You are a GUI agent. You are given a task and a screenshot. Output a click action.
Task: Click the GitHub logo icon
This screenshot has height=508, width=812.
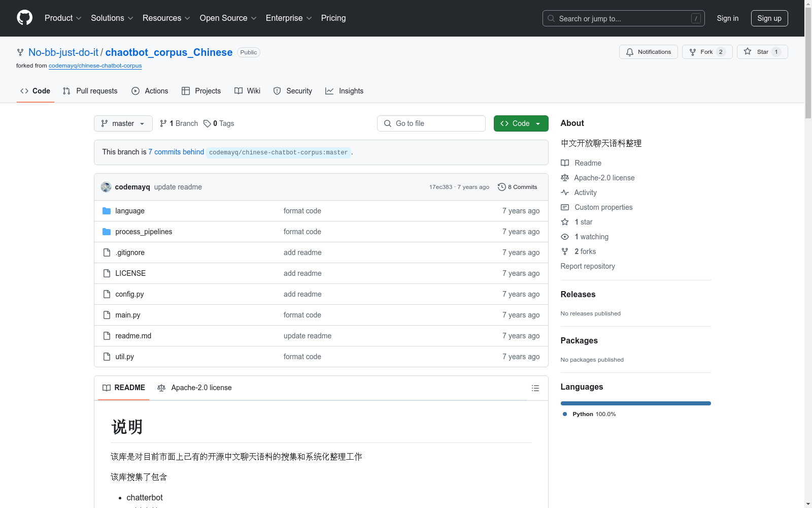pos(24,18)
